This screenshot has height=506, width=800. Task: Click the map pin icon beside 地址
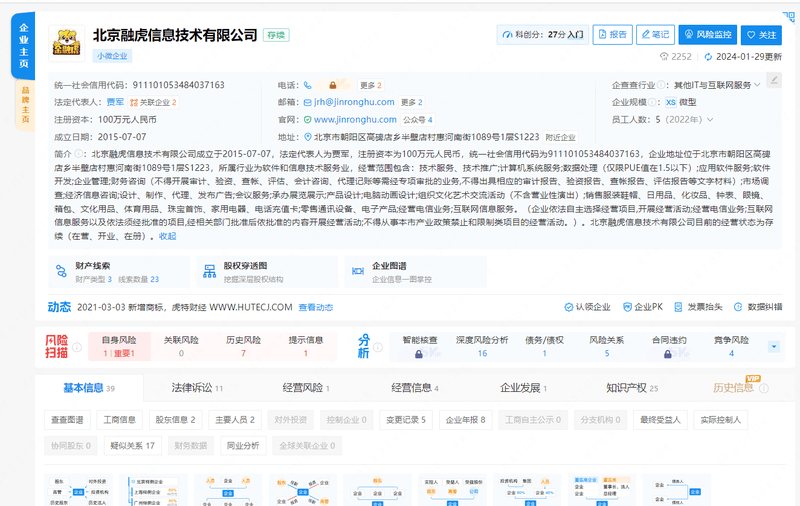point(308,137)
